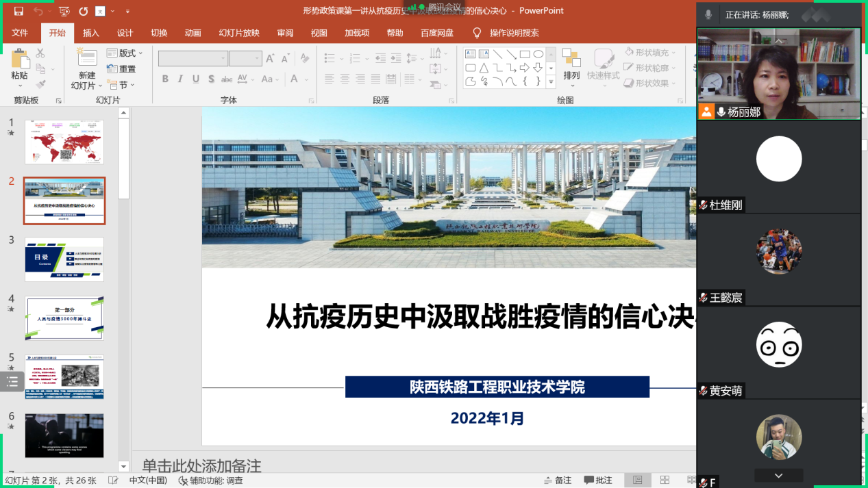This screenshot has height=488, width=868.
Task: Switch to the 插入 tab
Action: click(x=91, y=33)
